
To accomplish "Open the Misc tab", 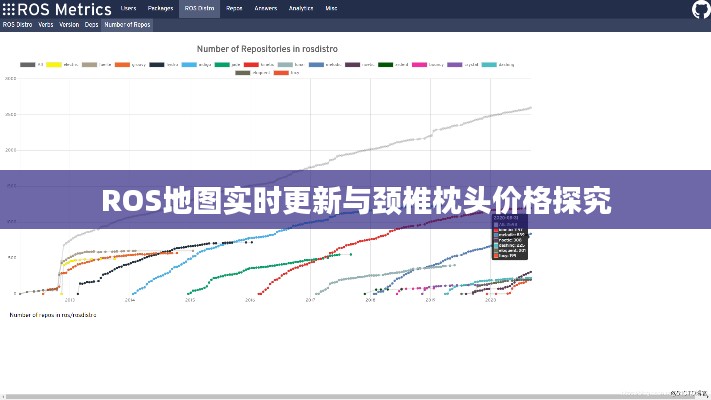I will (x=331, y=9).
